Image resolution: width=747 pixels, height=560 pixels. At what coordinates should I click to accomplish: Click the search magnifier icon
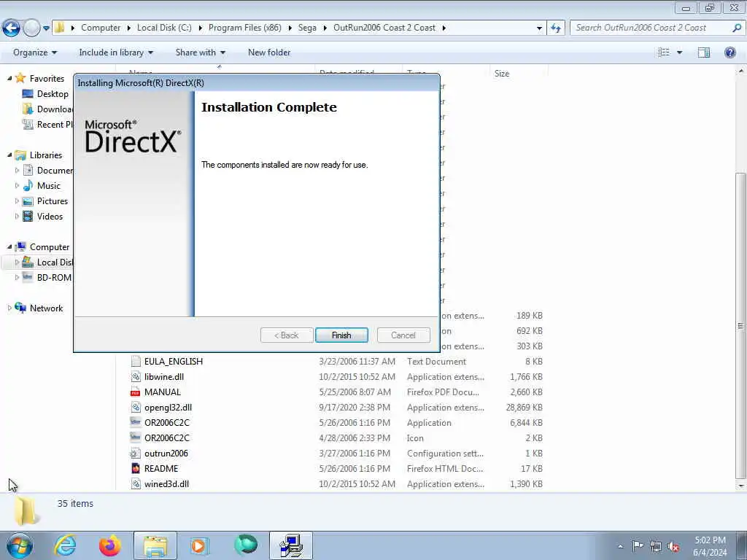[x=737, y=28]
